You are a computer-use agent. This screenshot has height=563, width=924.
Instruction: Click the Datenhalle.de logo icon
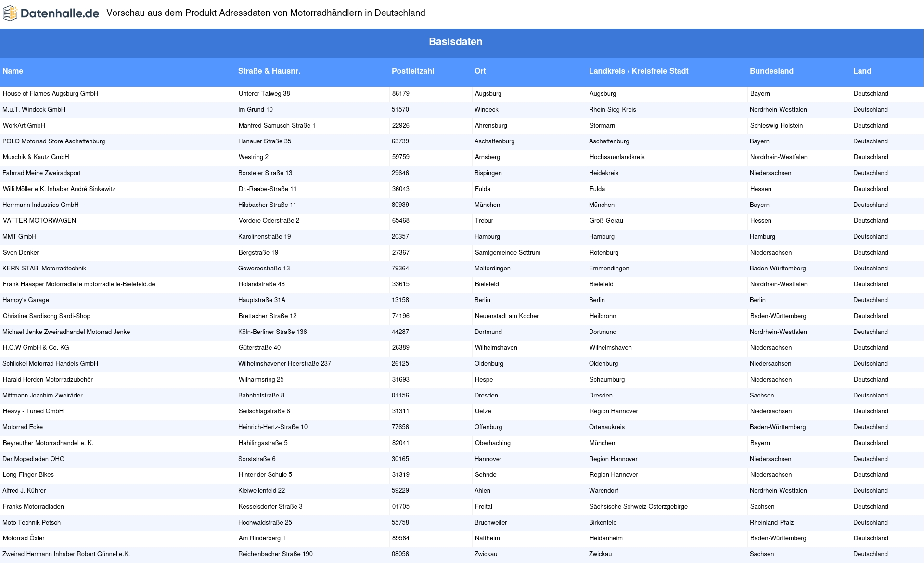point(10,13)
